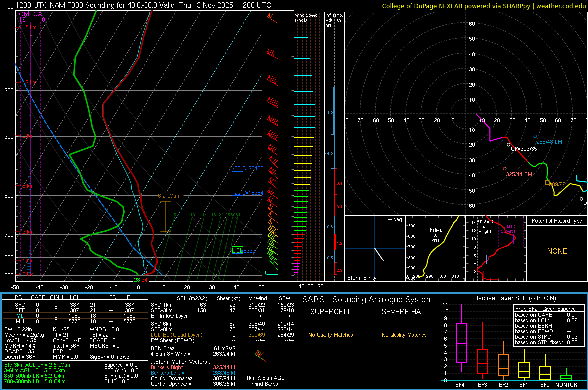Select the SFC-1km shear row
The height and width of the screenshot is (390, 588).
point(222,305)
